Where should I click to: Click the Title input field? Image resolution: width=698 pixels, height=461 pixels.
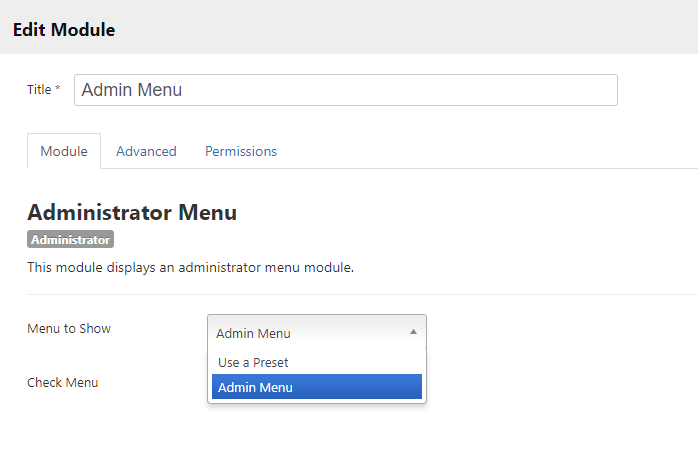coord(345,90)
